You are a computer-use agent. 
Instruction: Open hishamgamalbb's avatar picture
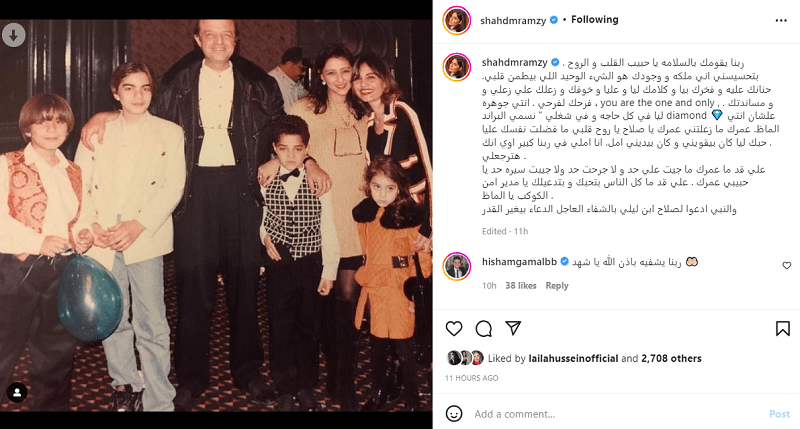tap(456, 266)
